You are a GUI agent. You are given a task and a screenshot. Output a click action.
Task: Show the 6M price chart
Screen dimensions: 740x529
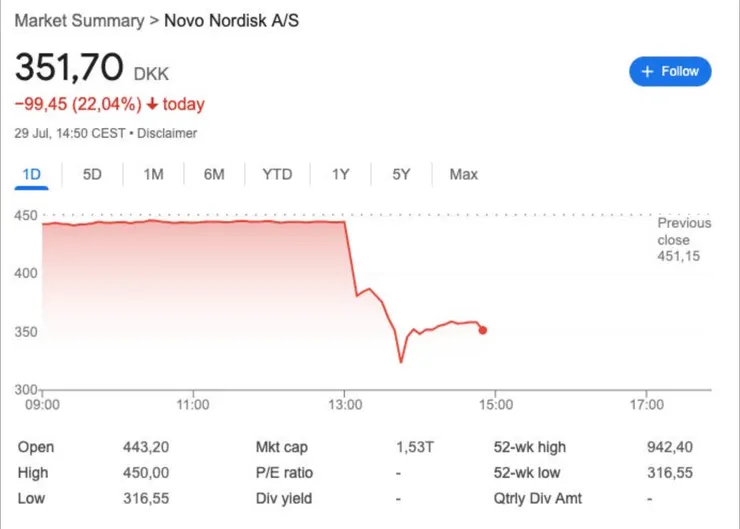click(x=214, y=174)
